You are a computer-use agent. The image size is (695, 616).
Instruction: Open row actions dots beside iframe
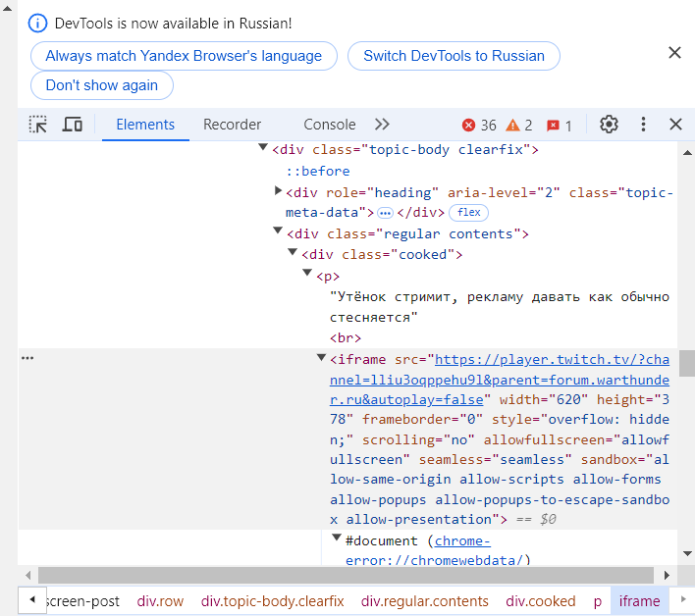(x=27, y=358)
